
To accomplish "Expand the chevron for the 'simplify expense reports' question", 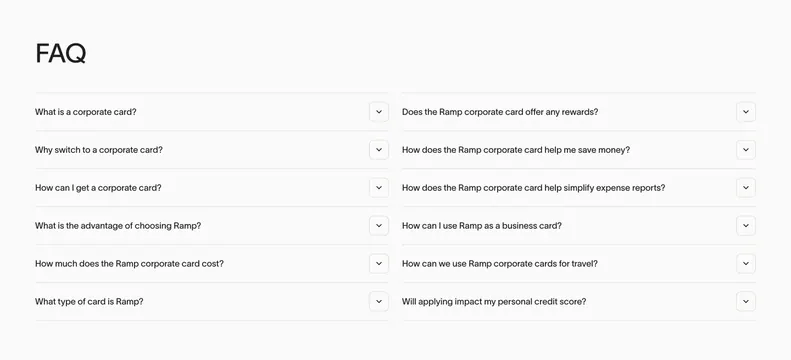I will tap(746, 188).
